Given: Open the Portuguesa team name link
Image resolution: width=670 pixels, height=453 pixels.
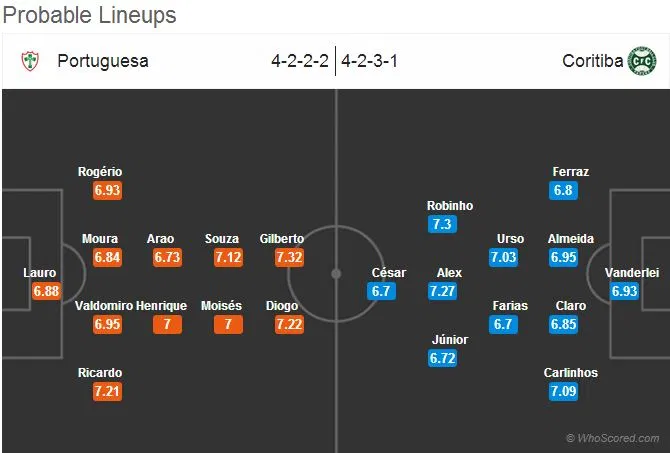Looking at the screenshot, I should [x=103, y=61].
